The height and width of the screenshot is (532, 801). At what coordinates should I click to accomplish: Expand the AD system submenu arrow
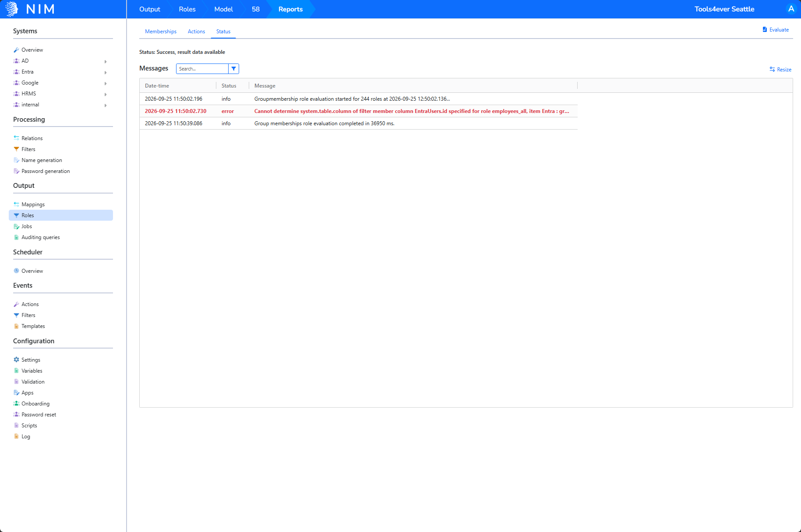pyautogui.click(x=106, y=62)
